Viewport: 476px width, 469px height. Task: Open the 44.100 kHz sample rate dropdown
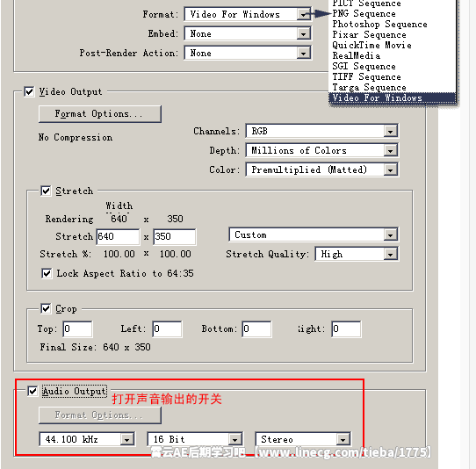(x=87, y=439)
